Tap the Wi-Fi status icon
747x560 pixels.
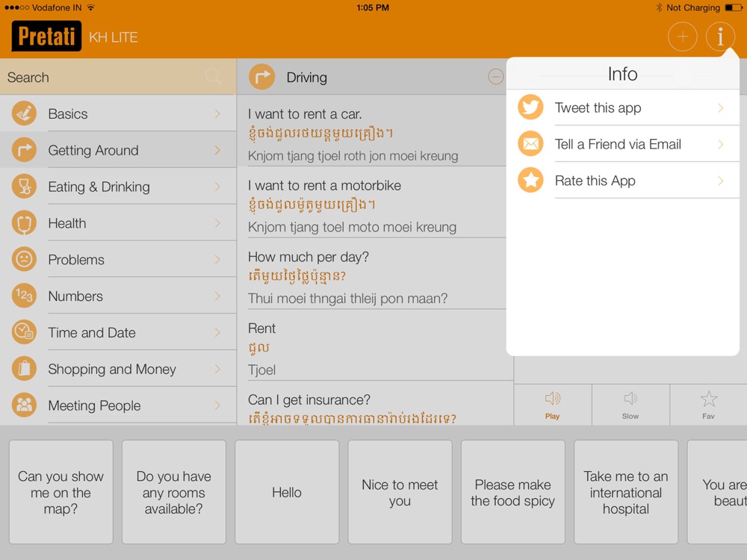90,7
